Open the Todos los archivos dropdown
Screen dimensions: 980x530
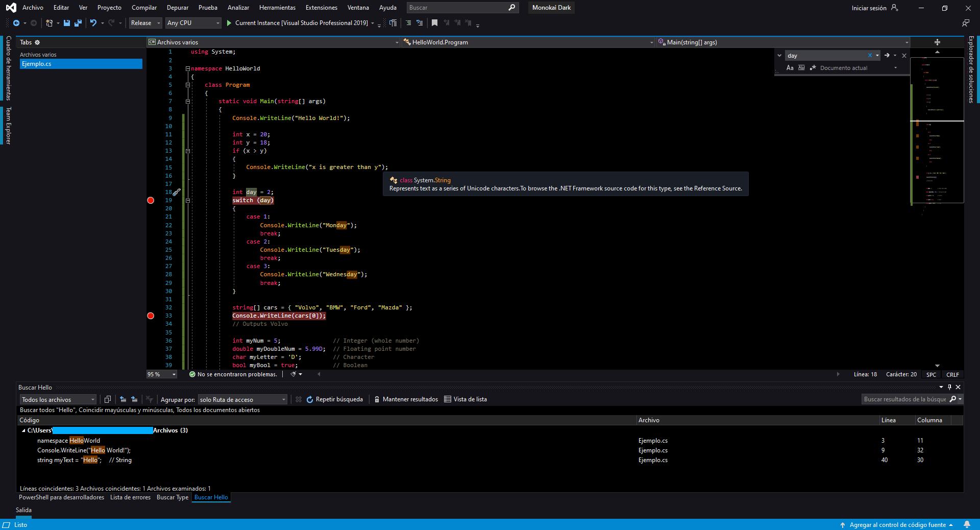point(58,399)
